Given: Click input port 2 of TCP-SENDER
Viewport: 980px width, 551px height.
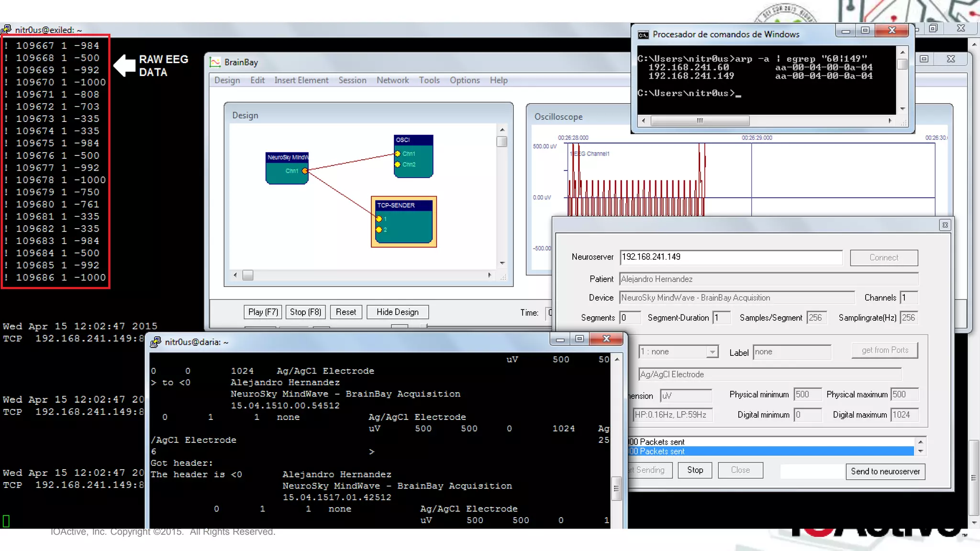Looking at the screenshot, I should coord(379,230).
